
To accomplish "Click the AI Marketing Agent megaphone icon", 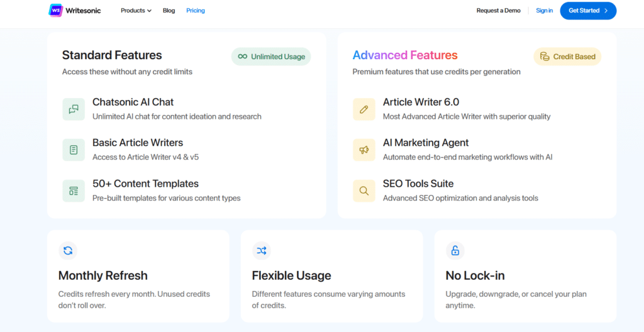I will pos(364,150).
